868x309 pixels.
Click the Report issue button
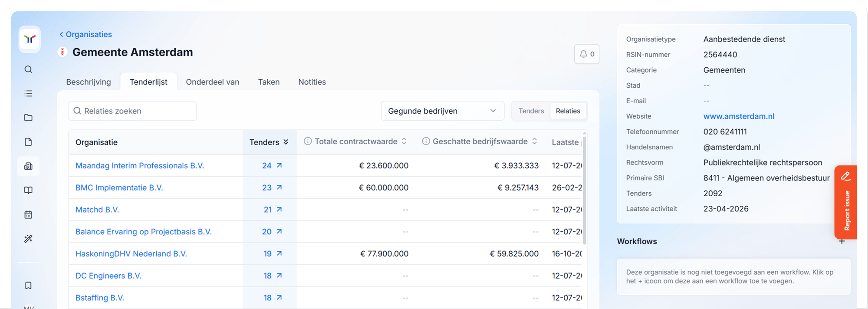(x=845, y=202)
